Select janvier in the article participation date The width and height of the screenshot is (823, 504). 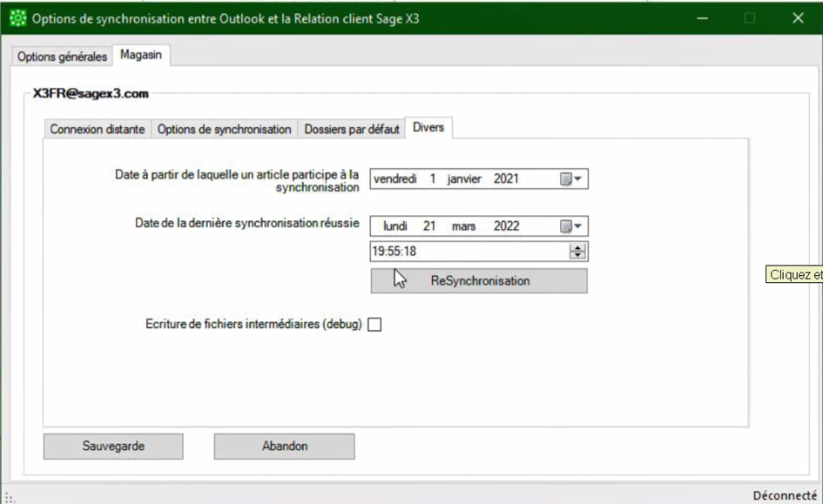point(464,178)
